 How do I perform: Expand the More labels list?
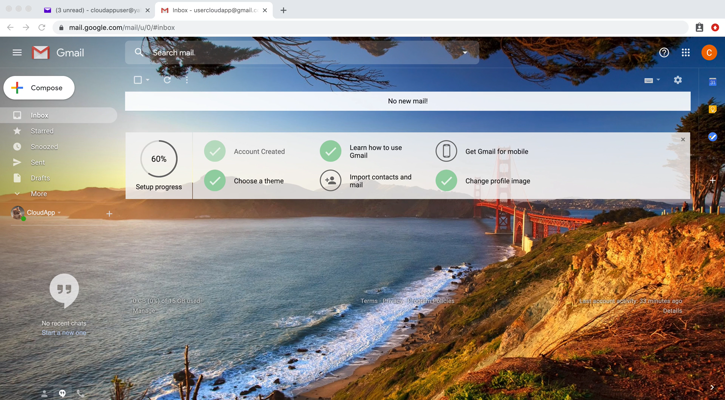pyautogui.click(x=38, y=194)
